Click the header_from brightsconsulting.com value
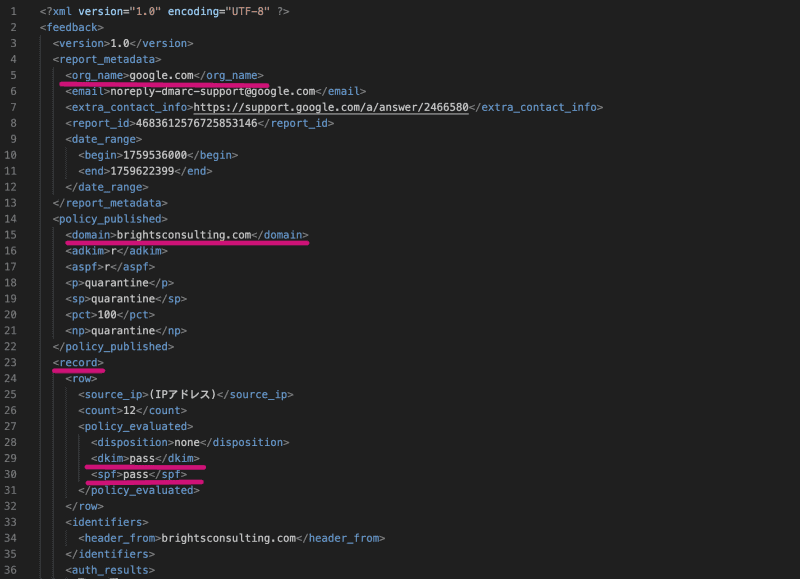 [x=230, y=538]
